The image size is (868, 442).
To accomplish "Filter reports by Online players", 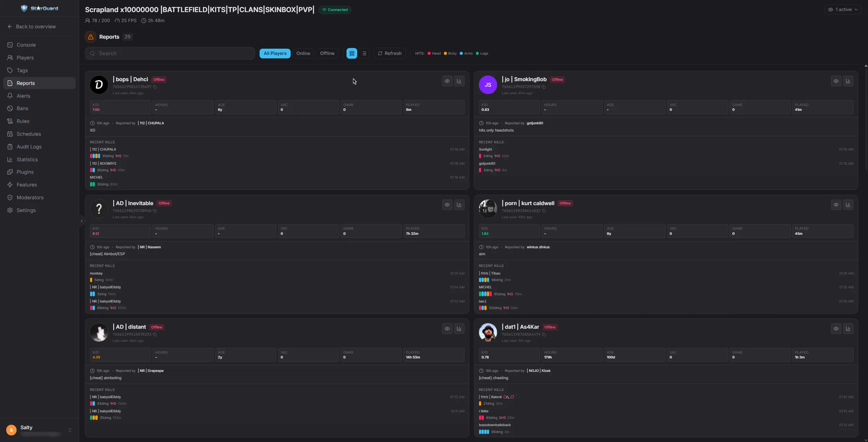I will tap(303, 53).
